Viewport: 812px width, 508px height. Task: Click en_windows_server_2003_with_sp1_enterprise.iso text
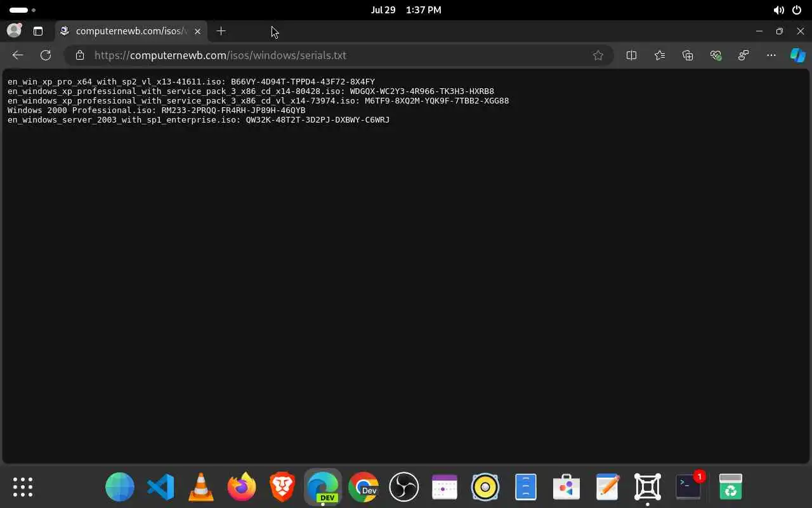pyautogui.click(x=122, y=120)
